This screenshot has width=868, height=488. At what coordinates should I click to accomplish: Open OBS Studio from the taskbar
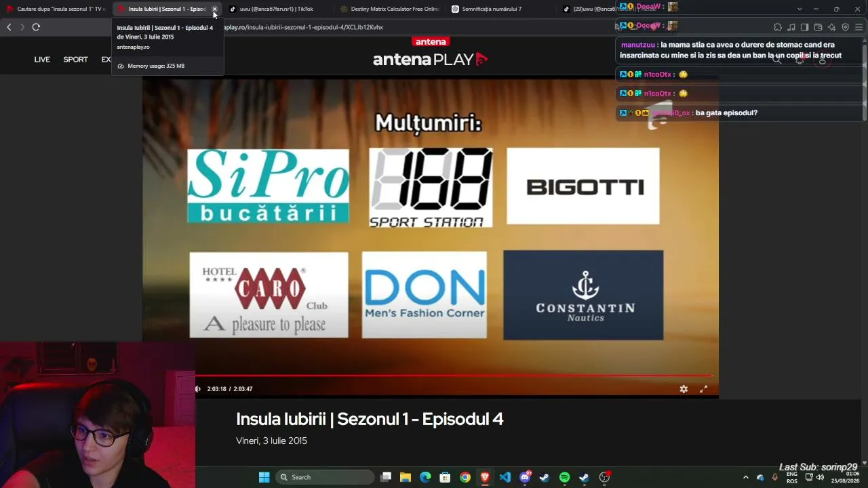[x=604, y=477]
